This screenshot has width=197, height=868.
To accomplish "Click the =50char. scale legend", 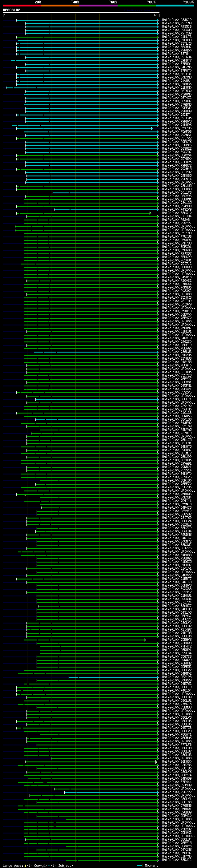I will coord(147,865).
